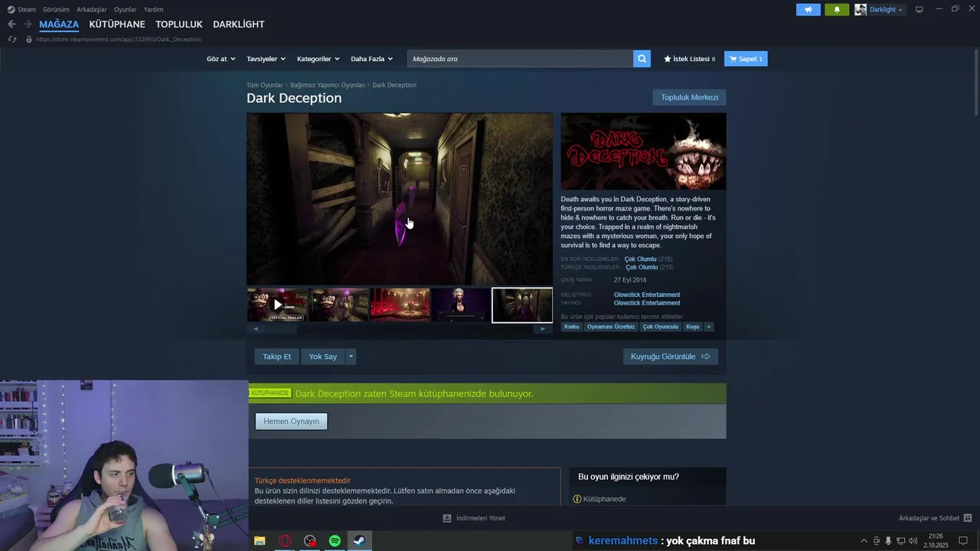Click the Çok Oyunculu tag
The width and height of the screenshot is (980, 551).
click(x=660, y=327)
